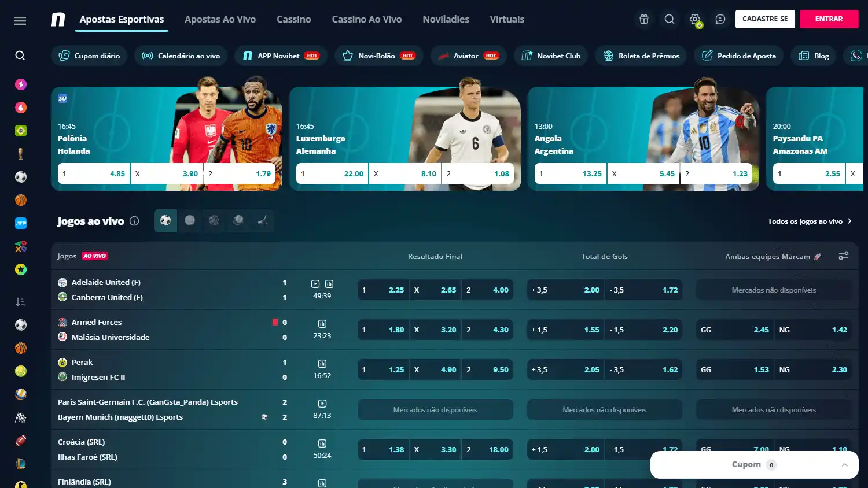The height and width of the screenshot is (488, 868).
Task: Select the American football sidebar icon
Action: coord(21,441)
